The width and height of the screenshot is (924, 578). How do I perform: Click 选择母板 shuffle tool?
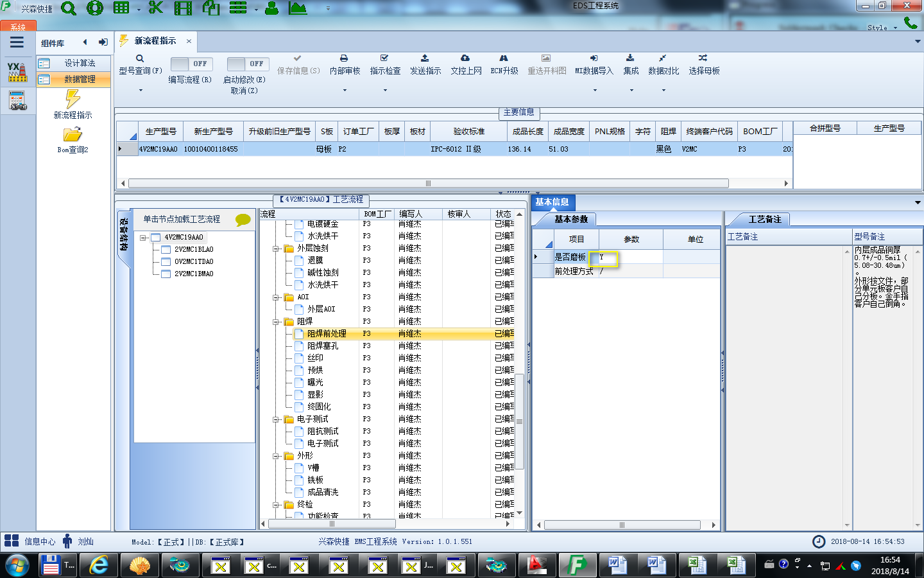[704, 65]
